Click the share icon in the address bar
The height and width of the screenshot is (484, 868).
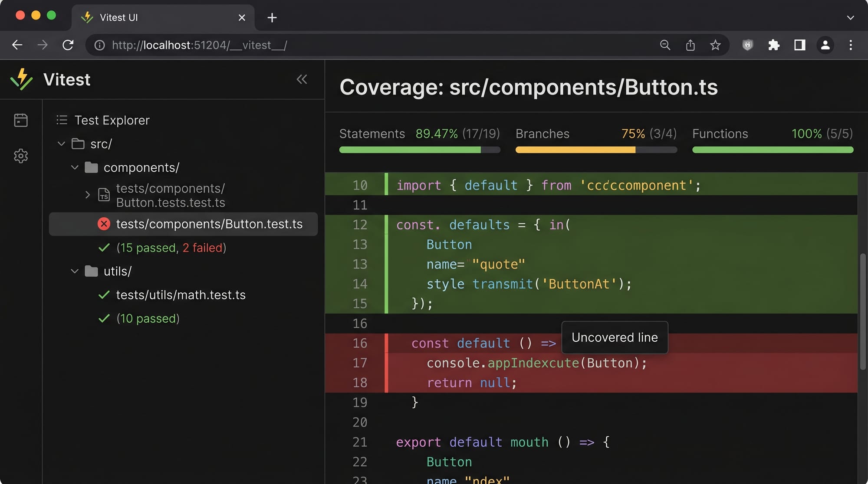[690, 45]
